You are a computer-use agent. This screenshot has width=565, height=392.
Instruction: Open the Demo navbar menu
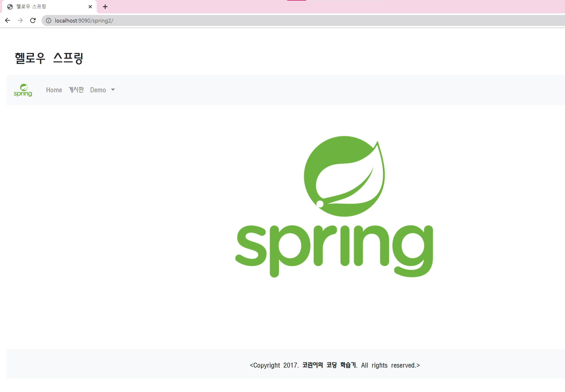point(98,90)
